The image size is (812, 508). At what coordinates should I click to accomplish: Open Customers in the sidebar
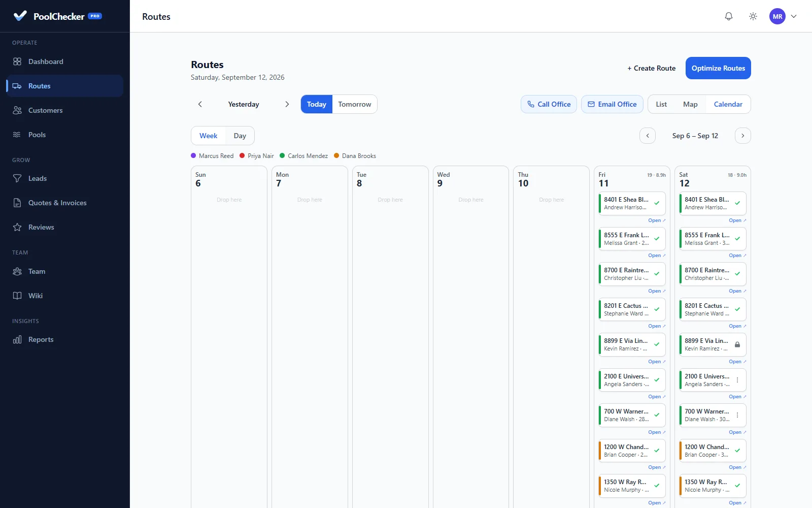pyautogui.click(x=65, y=110)
